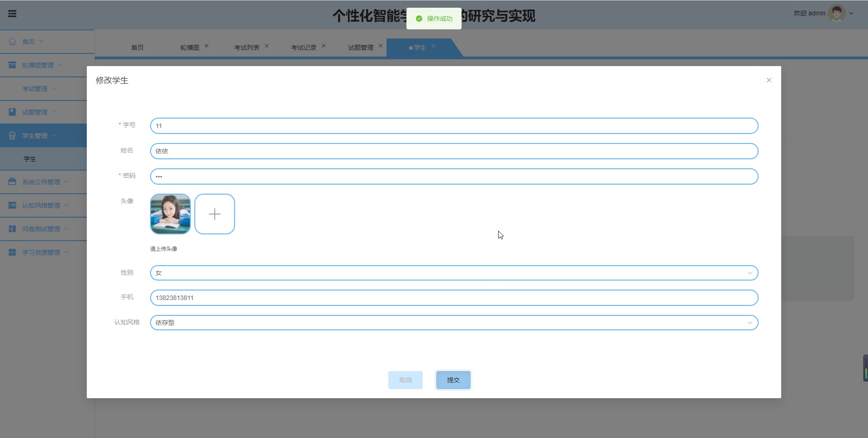Viewport: 868px width, 438px height.
Task: Click the 系统公告管理 briefcase icon
Action: 12,181
